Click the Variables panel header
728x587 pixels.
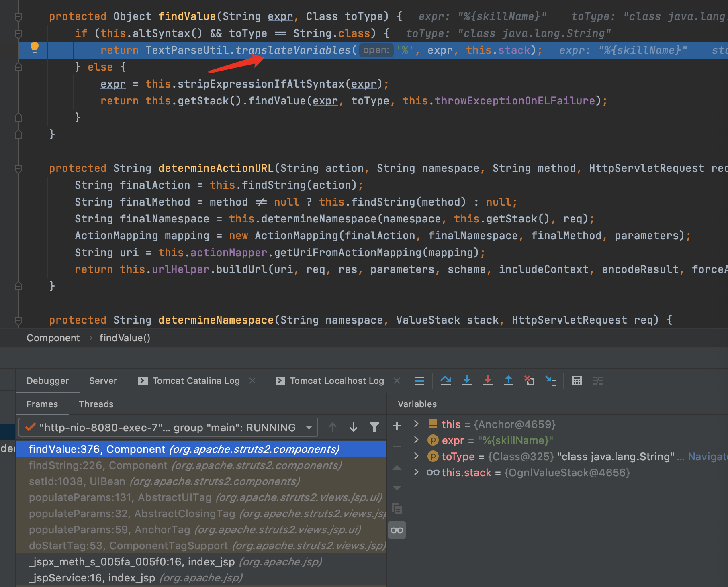(x=417, y=404)
